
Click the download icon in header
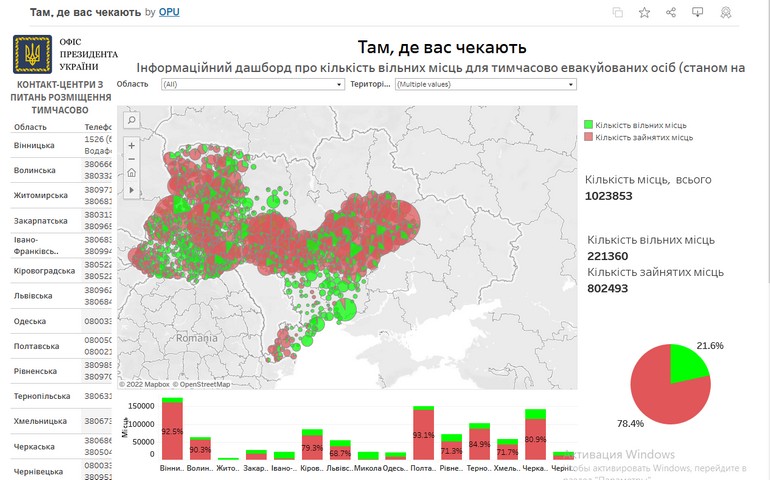[698, 12]
